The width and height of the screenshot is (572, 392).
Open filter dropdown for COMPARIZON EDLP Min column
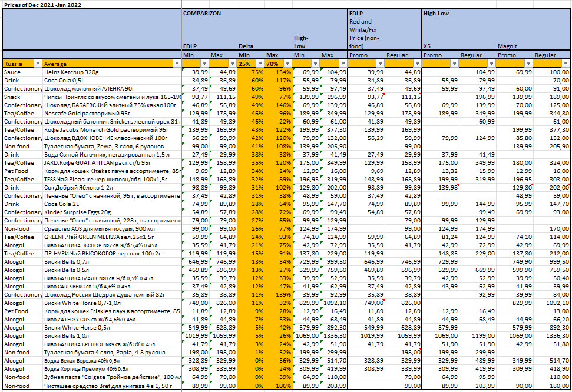(204, 64)
